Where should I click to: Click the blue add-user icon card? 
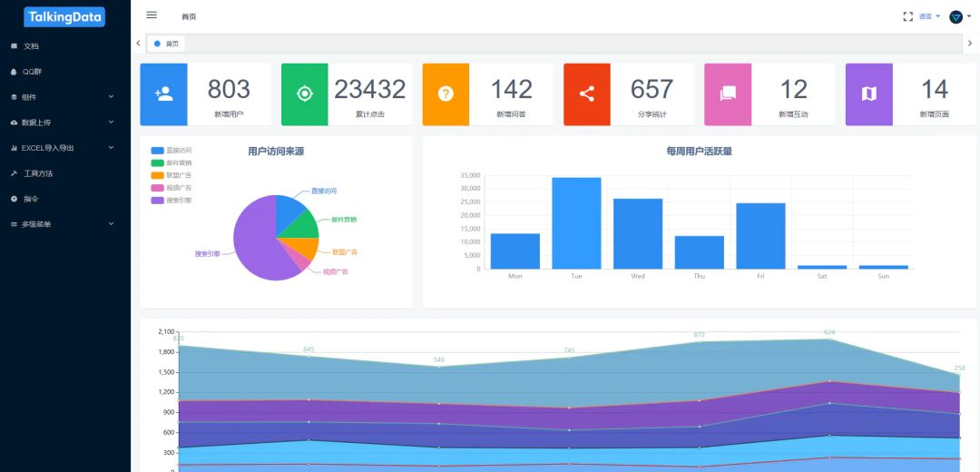coord(163,94)
